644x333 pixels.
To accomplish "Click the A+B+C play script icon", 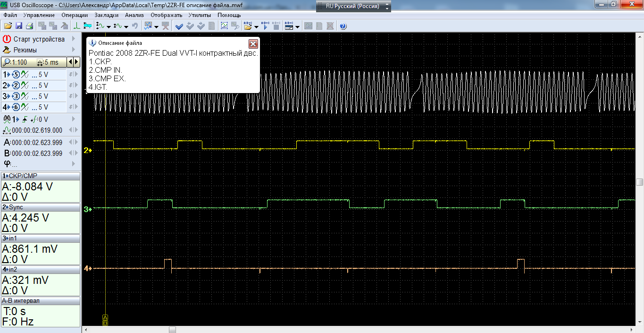I will click(x=265, y=26).
